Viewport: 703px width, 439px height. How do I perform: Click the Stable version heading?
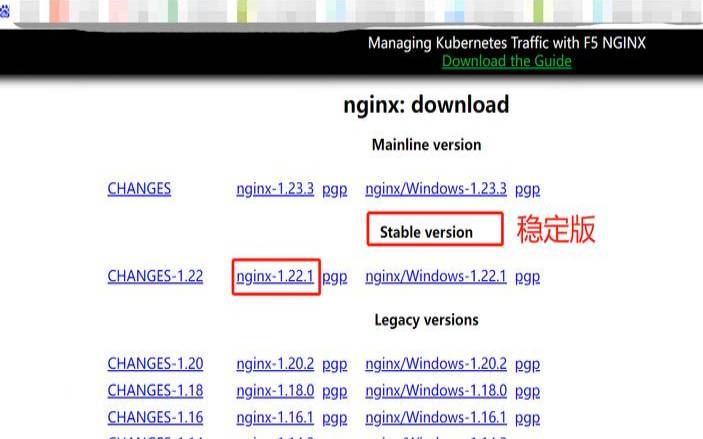(426, 232)
